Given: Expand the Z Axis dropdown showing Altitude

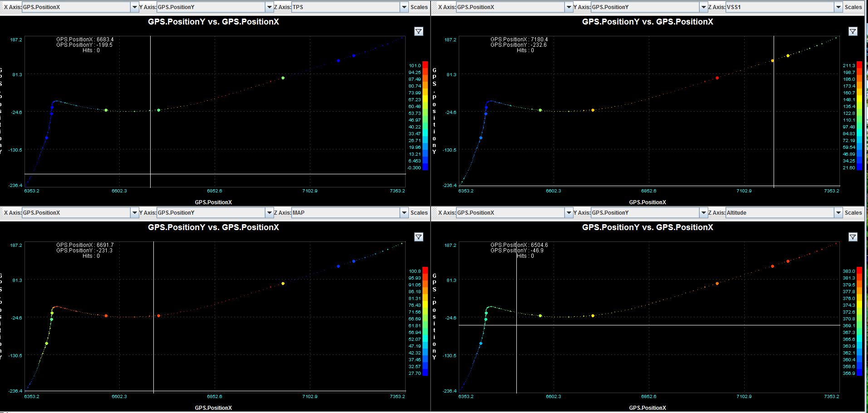Looking at the screenshot, I should pos(838,213).
